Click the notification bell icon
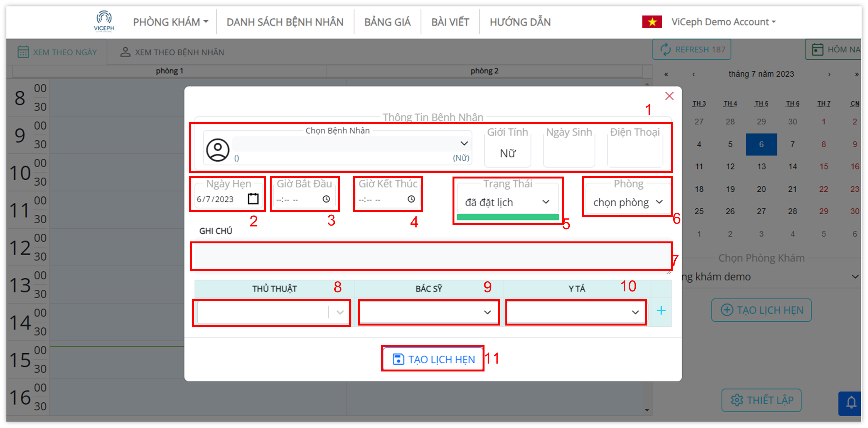The image size is (868, 428). (x=851, y=402)
